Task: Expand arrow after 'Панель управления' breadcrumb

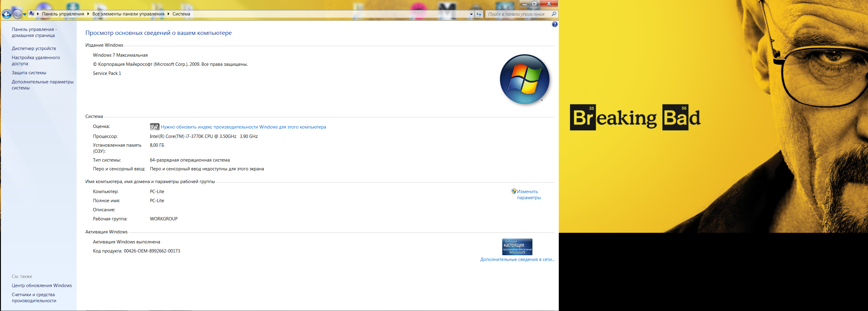Action: pyautogui.click(x=88, y=14)
